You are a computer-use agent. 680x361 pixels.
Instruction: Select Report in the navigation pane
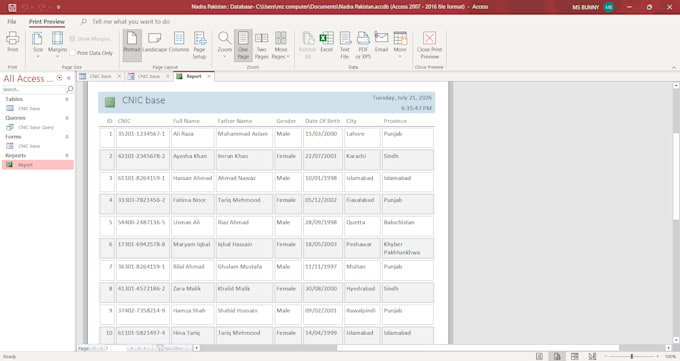click(x=37, y=165)
